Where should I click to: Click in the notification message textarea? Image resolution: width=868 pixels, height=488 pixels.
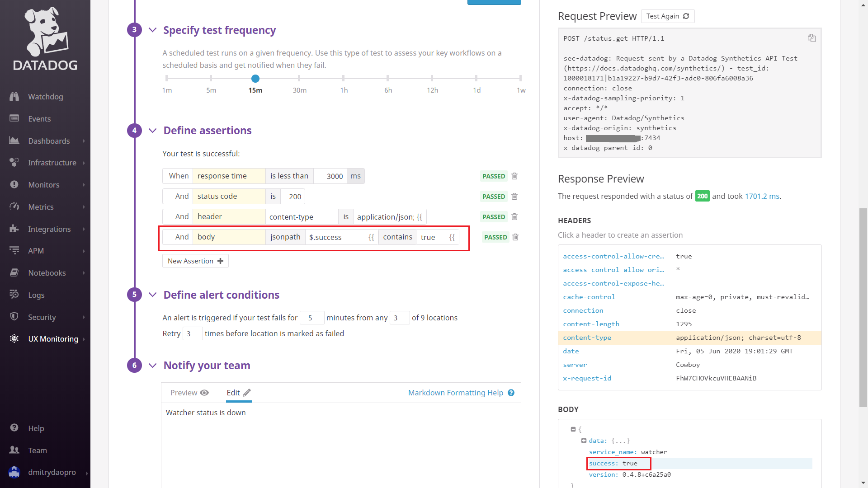click(x=341, y=445)
